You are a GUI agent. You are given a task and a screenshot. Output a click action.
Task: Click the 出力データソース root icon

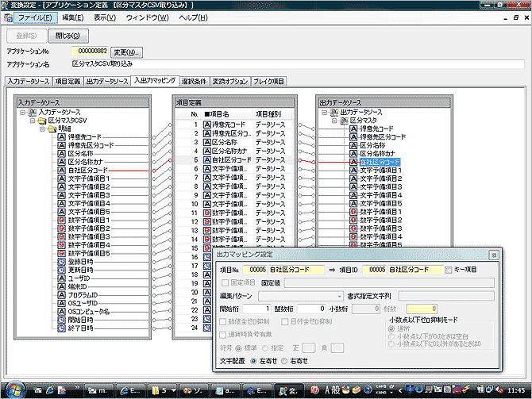point(334,112)
